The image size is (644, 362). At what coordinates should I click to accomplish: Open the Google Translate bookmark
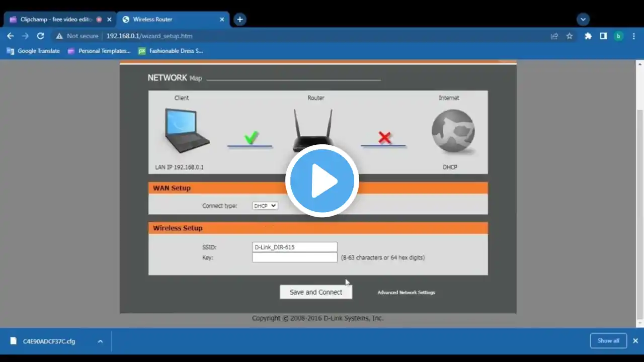click(33, 51)
